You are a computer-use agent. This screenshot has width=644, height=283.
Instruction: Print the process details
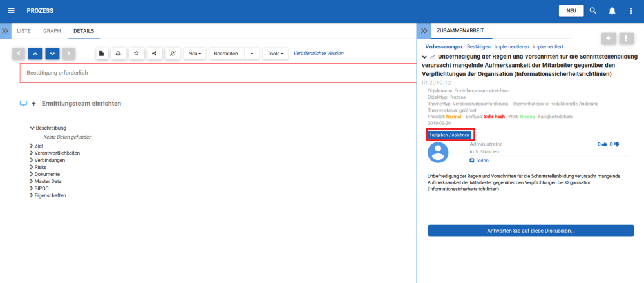coord(118,54)
